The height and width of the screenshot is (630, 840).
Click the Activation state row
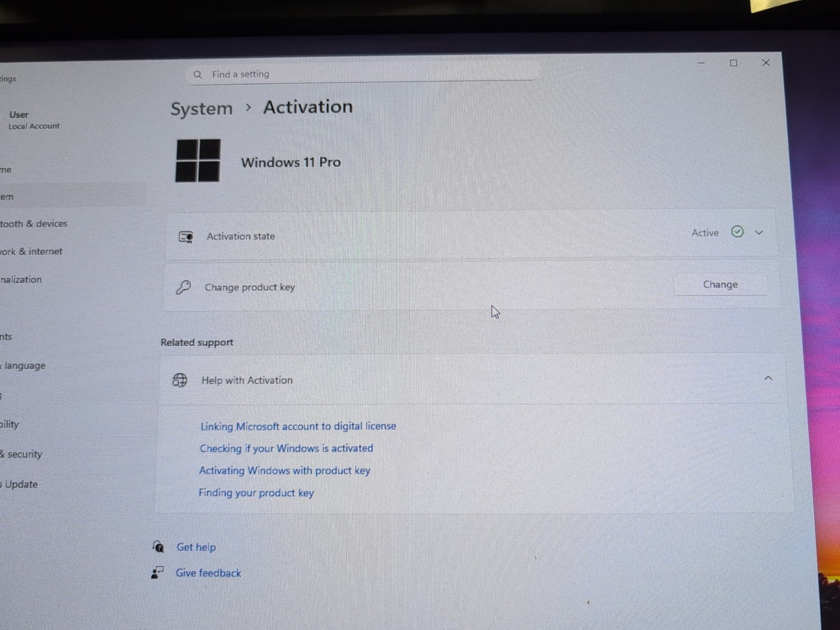pos(471,235)
